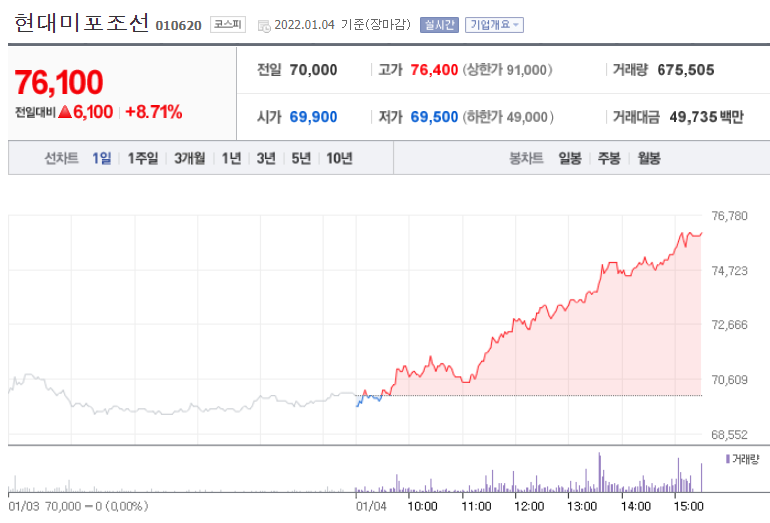The image size is (770, 523).
Task: Click the 15:00 time axis label
Action: pos(689,506)
